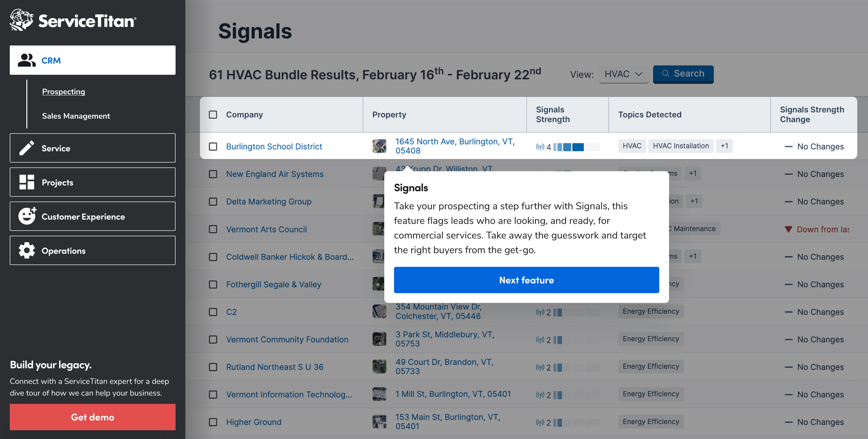Select the Higher Ground row checkbox
The height and width of the screenshot is (439, 868).
click(x=213, y=422)
